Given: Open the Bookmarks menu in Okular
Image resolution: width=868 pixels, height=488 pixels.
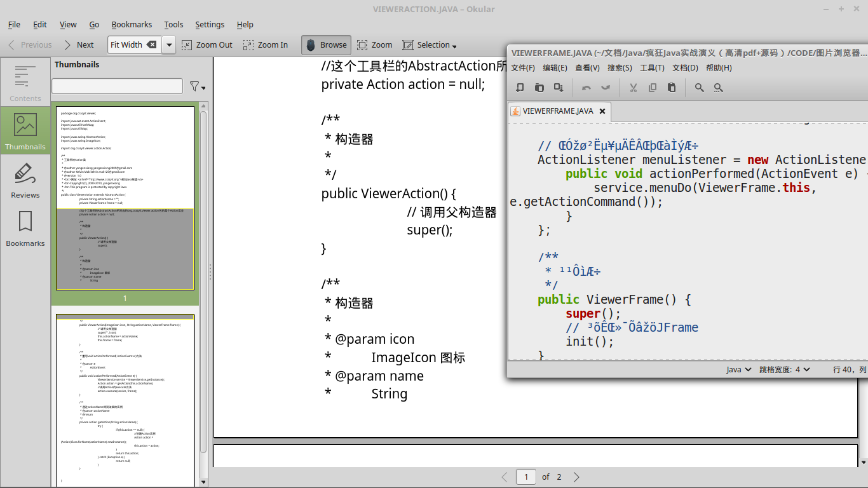Looking at the screenshot, I should click(x=132, y=24).
